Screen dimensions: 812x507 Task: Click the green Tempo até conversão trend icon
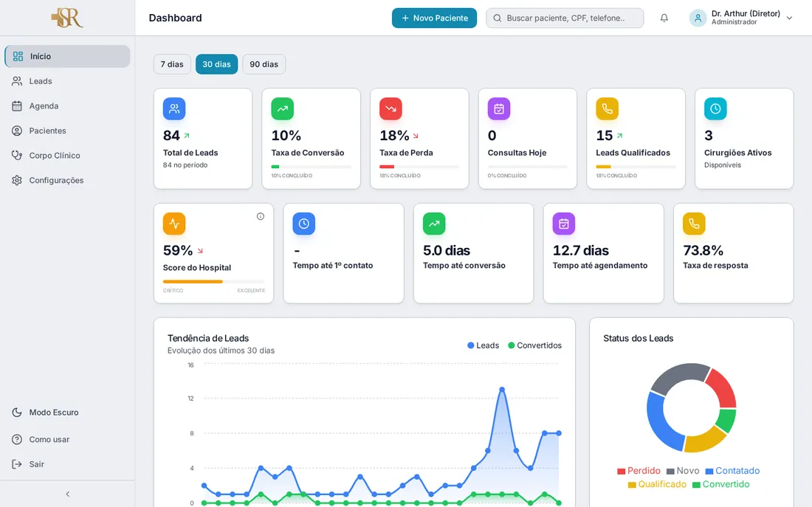[x=434, y=224]
